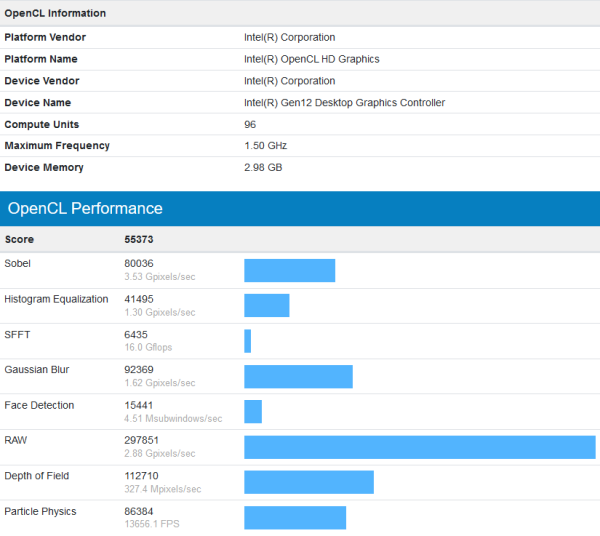This screenshot has width=600, height=536.
Task: Click the SFFT score bar
Action: pos(248,341)
